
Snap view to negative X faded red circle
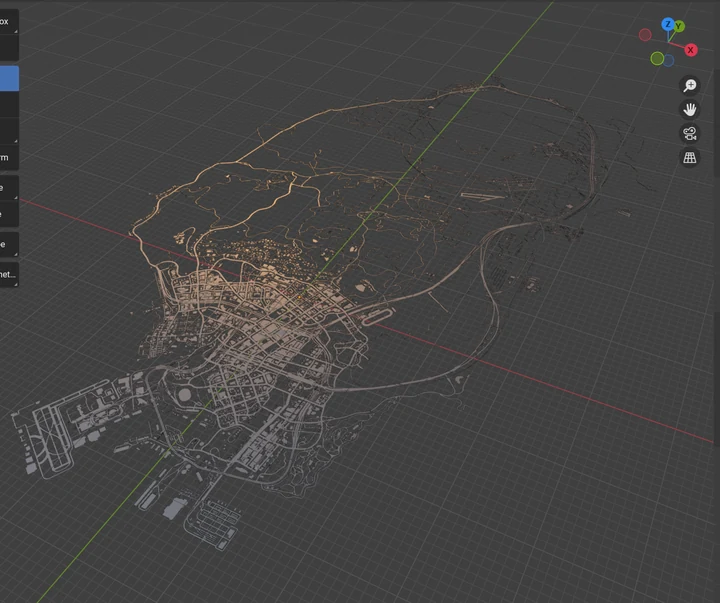(645, 35)
